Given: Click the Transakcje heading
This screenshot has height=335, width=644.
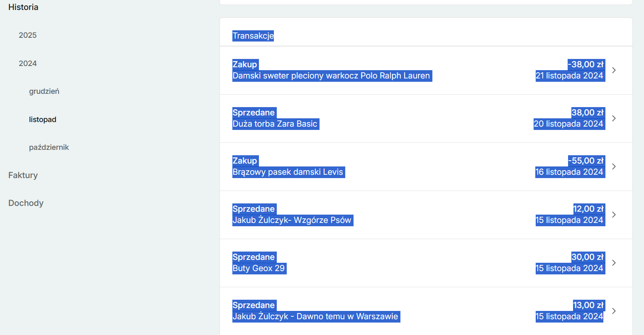Looking at the screenshot, I should (x=253, y=36).
